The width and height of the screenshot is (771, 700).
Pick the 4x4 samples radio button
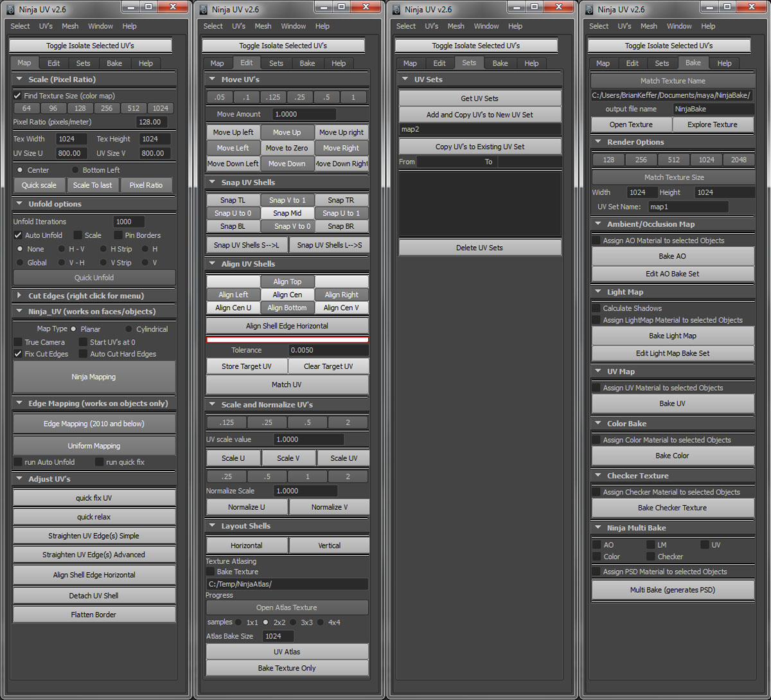tap(321, 622)
